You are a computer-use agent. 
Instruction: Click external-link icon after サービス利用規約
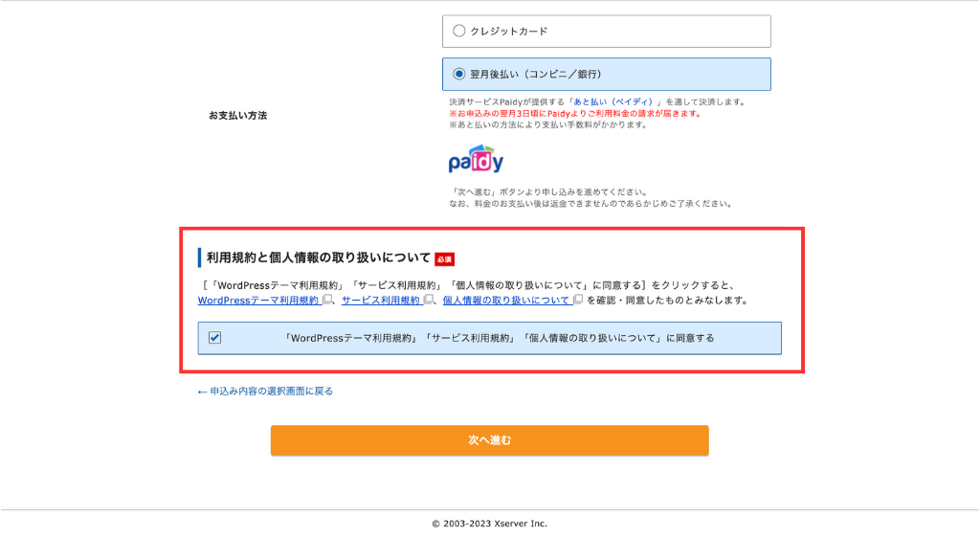point(428,300)
